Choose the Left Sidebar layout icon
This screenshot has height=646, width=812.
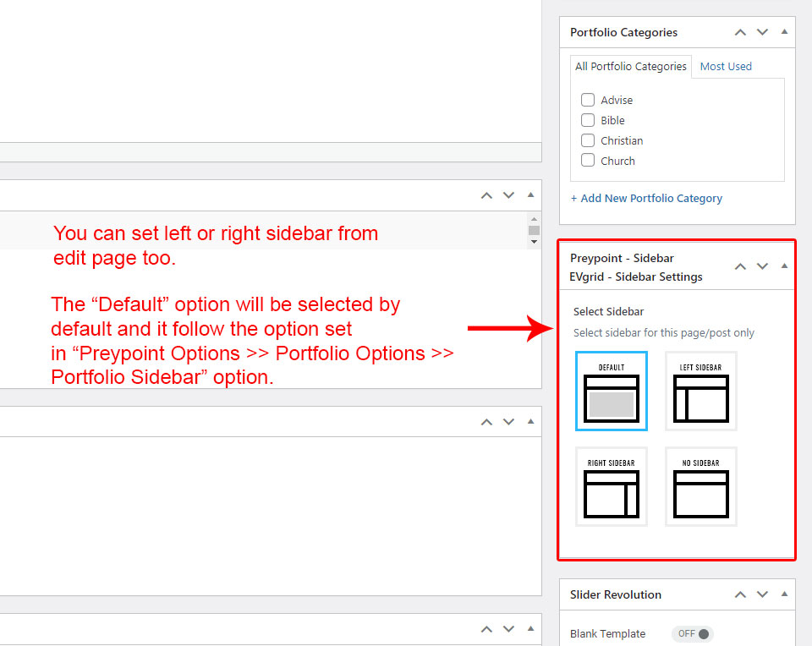[x=700, y=391]
